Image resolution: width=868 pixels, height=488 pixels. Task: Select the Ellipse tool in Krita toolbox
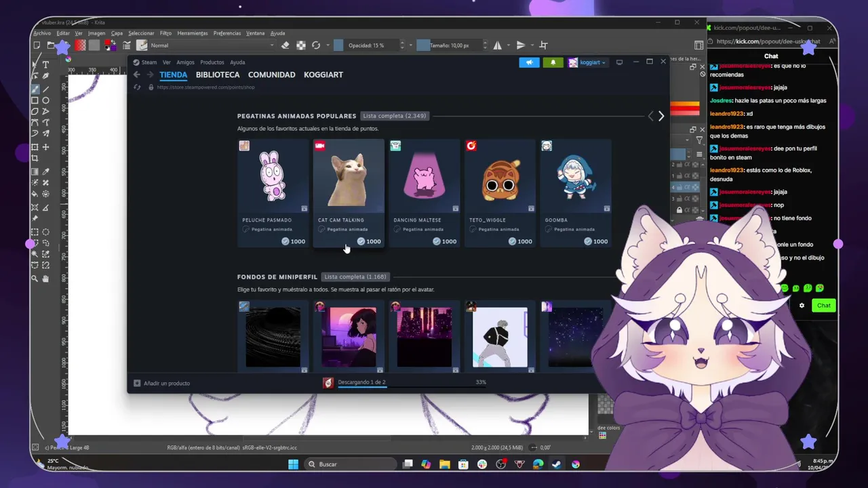(45, 100)
